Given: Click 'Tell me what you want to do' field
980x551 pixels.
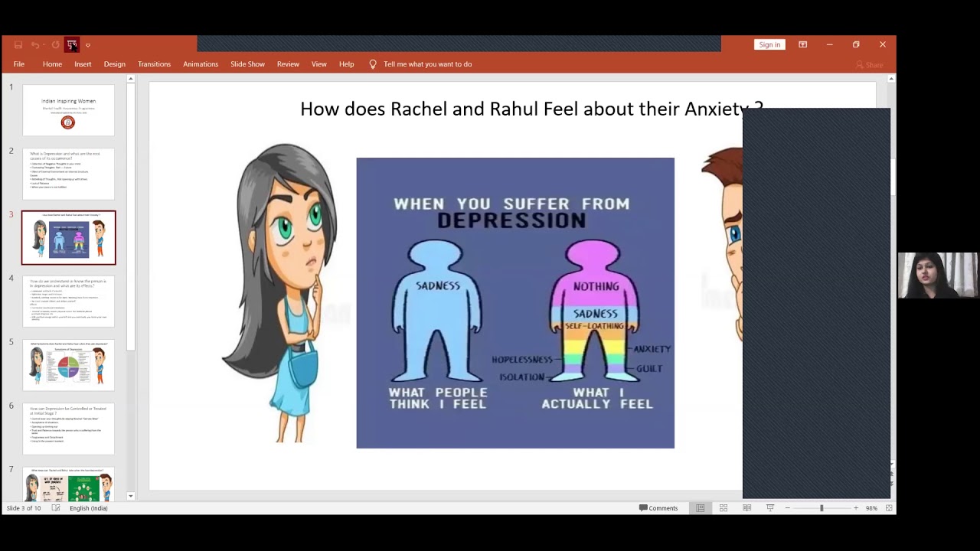Looking at the screenshot, I should coord(427,64).
